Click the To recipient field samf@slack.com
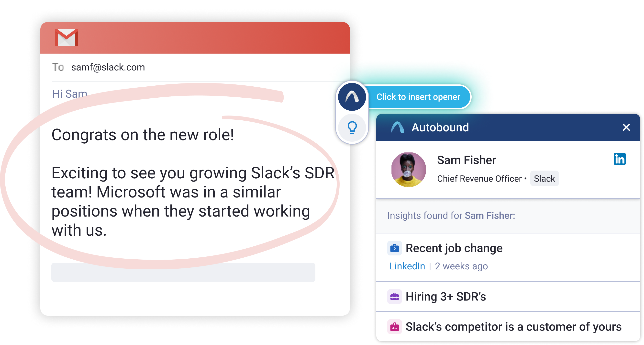The width and height of the screenshot is (644, 345). tap(108, 67)
